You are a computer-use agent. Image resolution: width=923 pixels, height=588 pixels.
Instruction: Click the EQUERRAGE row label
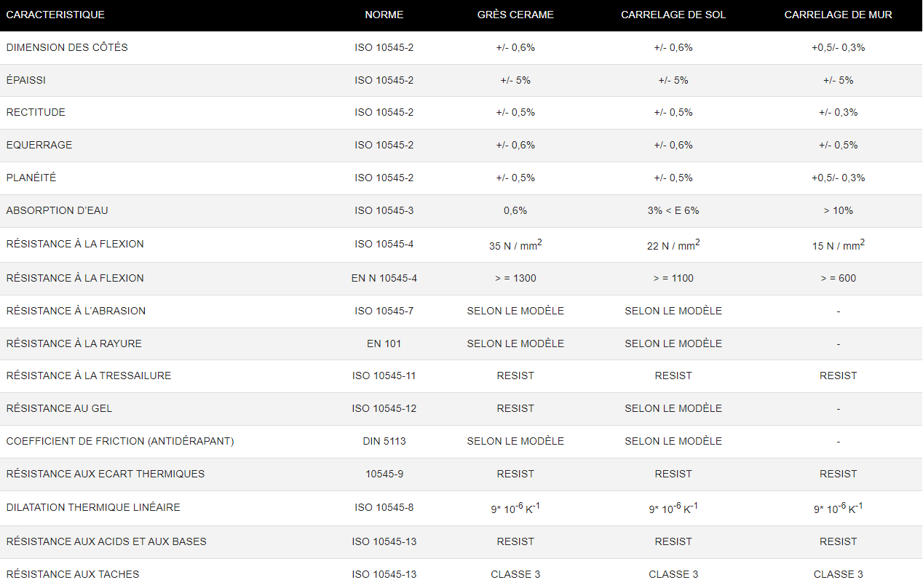click(x=39, y=145)
